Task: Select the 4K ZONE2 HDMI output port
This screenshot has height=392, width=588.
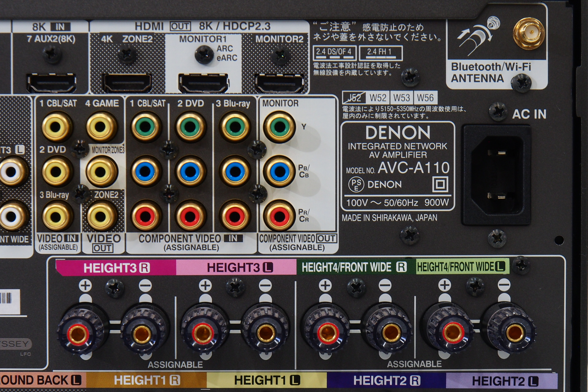Action: tap(127, 83)
